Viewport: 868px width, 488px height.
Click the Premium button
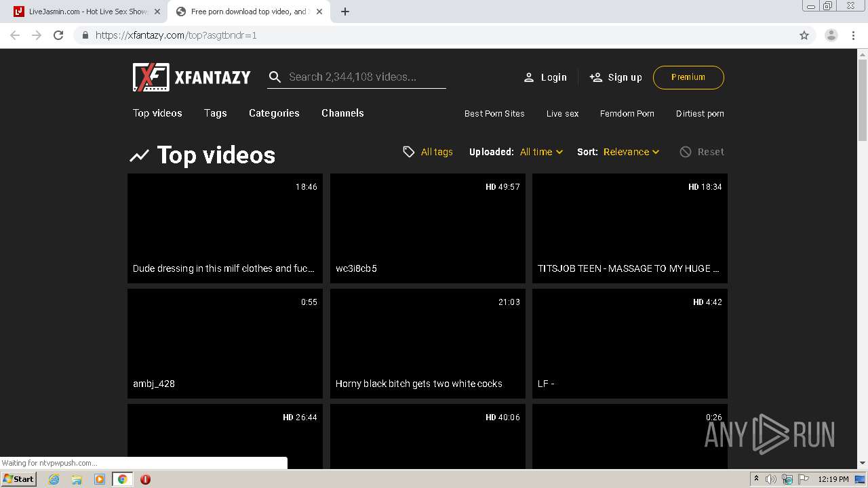click(x=688, y=77)
